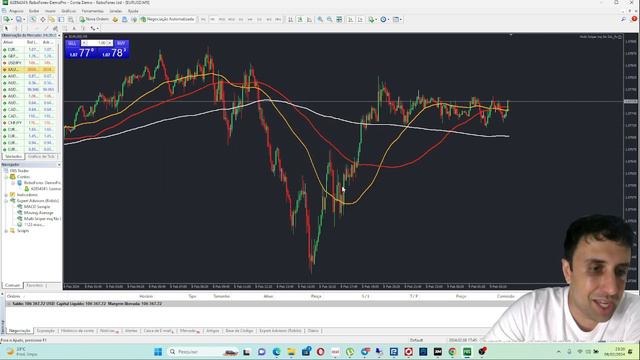The height and width of the screenshot is (360, 640).
Task: Open the Ajuda menu
Action: pos(133,11)
